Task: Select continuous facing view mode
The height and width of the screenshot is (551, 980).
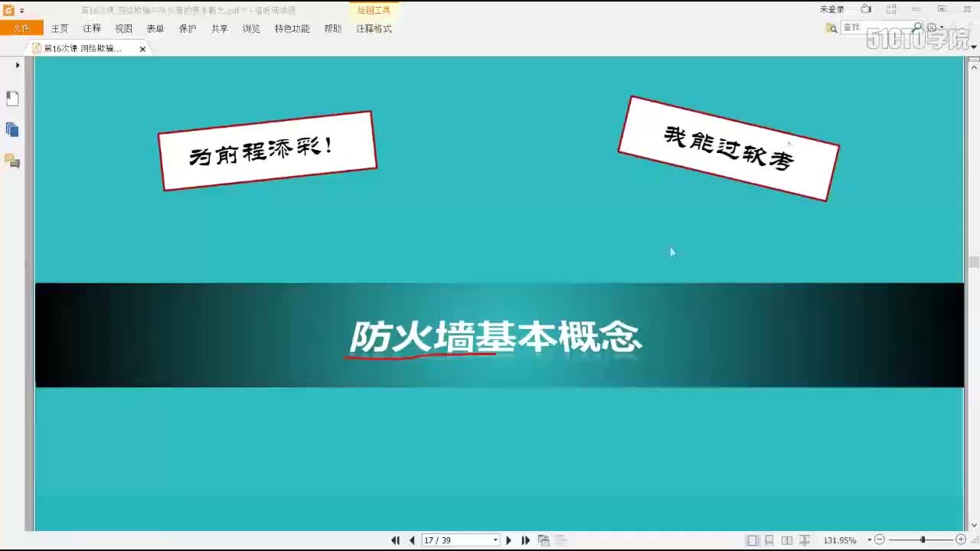Action: [804, 540]
